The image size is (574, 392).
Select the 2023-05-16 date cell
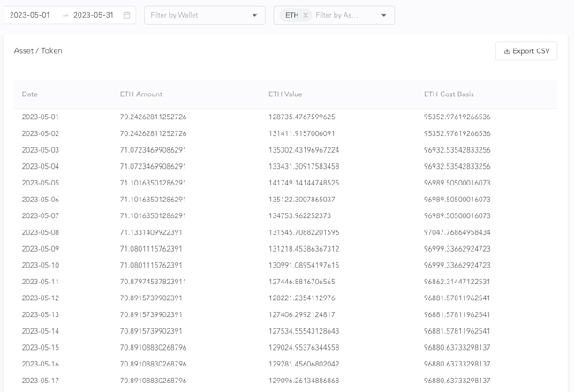41,364
